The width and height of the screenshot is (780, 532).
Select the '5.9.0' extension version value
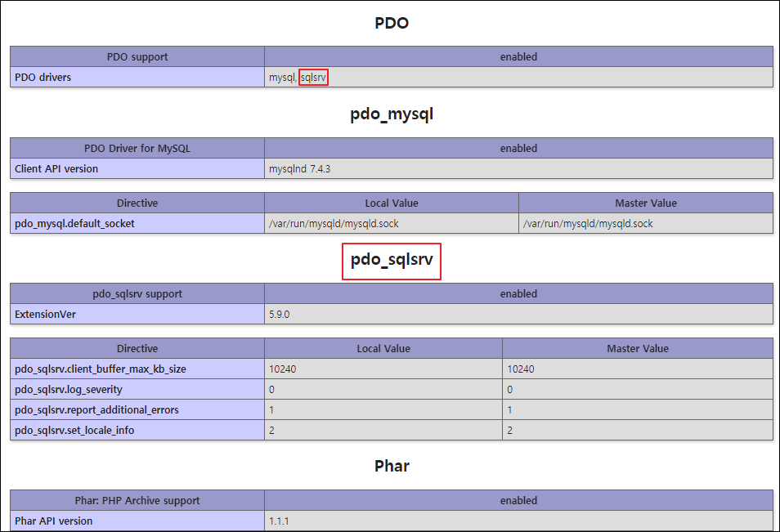click(x=279, y=315)
